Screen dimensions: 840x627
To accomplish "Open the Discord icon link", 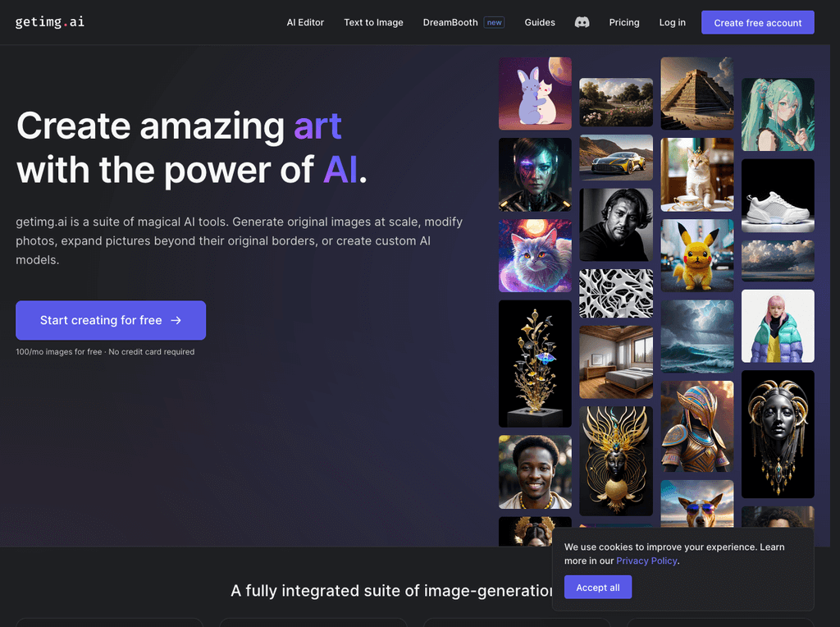I will tap(582, 22).
